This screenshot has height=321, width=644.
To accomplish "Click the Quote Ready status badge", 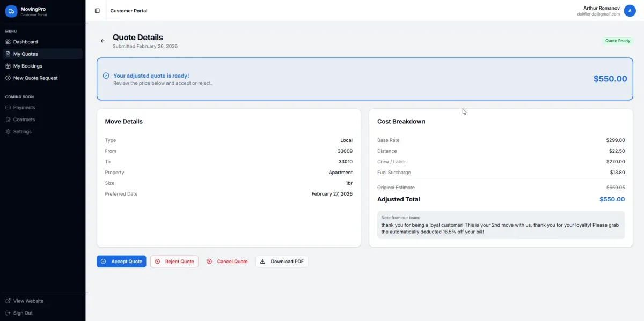I will [618, 41].
